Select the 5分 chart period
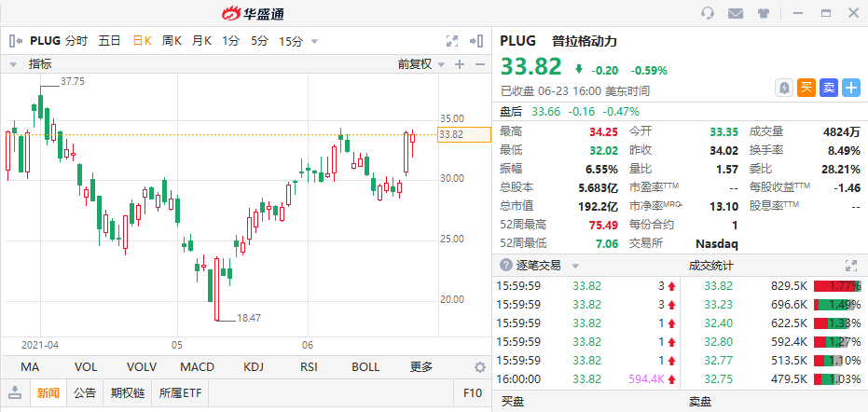 pos(259,40)
